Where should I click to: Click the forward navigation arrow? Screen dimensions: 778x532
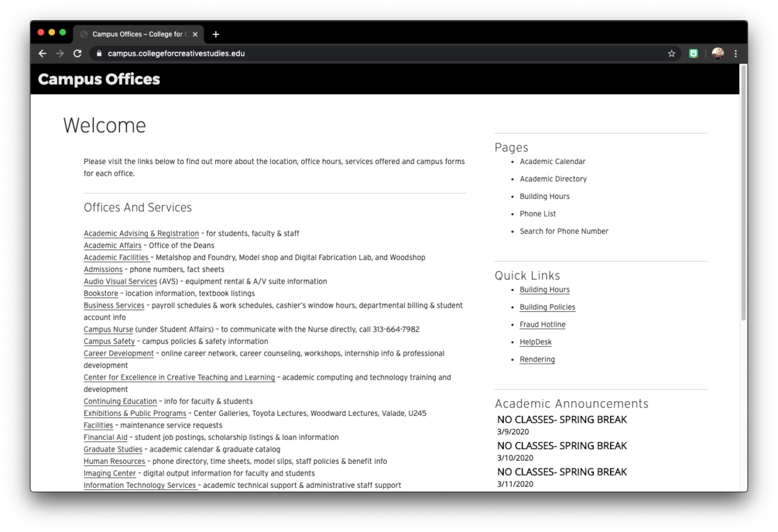click(60, 53)
